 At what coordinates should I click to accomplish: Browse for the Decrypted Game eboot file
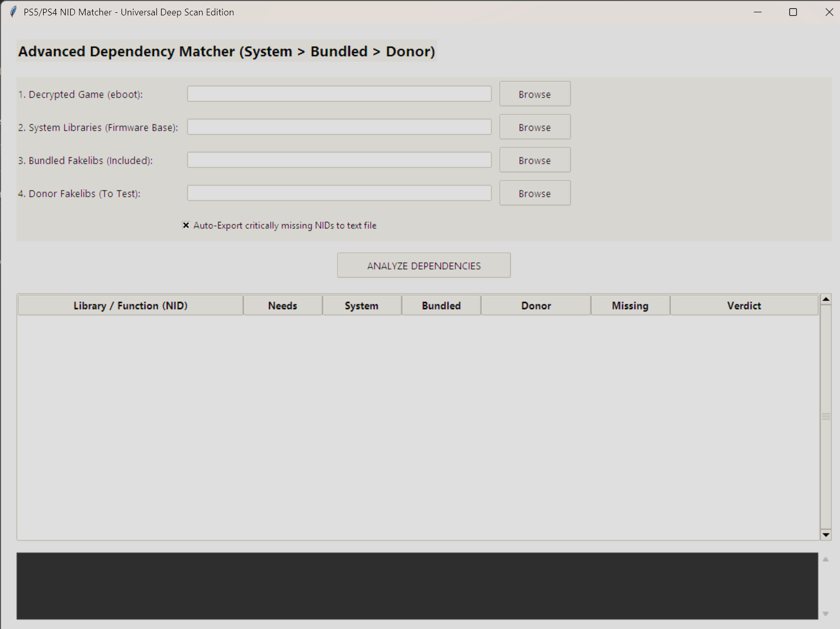tap(535, 94)
